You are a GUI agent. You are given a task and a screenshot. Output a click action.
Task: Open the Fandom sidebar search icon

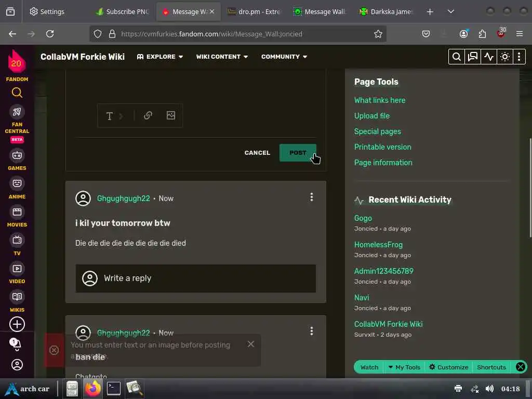[x=17, y=92]
